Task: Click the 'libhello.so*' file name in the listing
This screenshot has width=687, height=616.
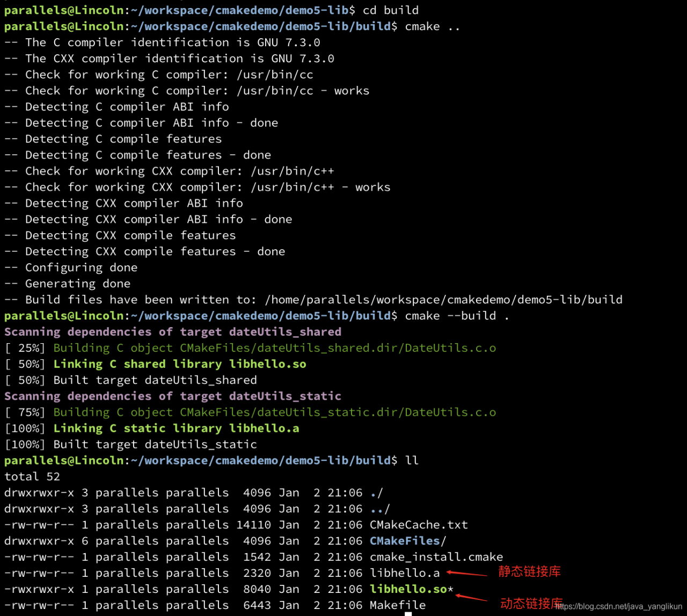Action: coord(412,590)
